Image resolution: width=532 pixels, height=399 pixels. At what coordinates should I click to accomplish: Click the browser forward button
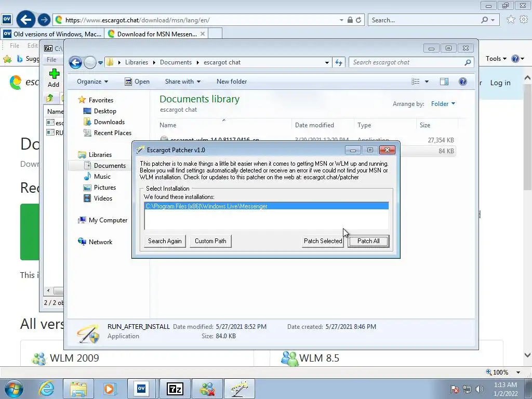pos(44,20)
